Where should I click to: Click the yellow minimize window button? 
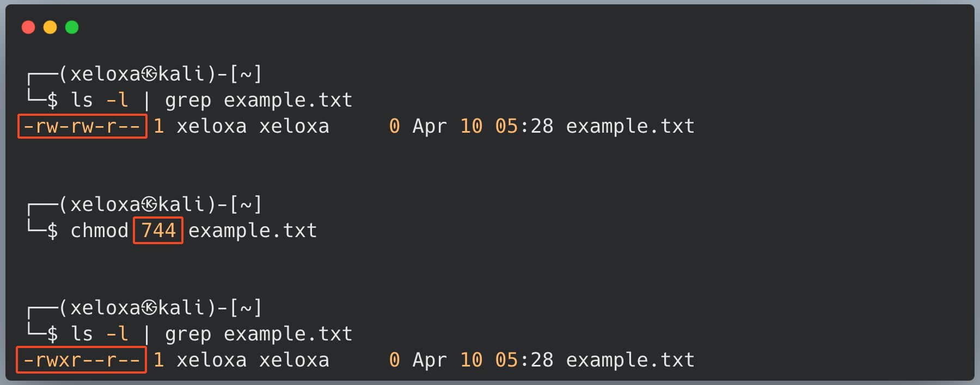click(x=50, y=27)
